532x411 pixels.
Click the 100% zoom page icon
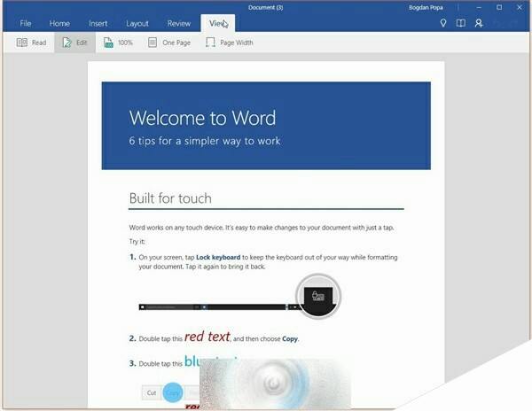pyautogui.click(x=108, y=43)
